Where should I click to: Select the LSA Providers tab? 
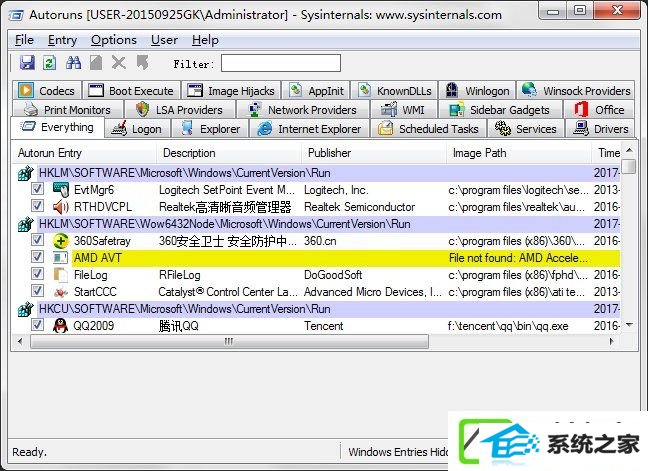pyautogui.click(x=179, y=110)
